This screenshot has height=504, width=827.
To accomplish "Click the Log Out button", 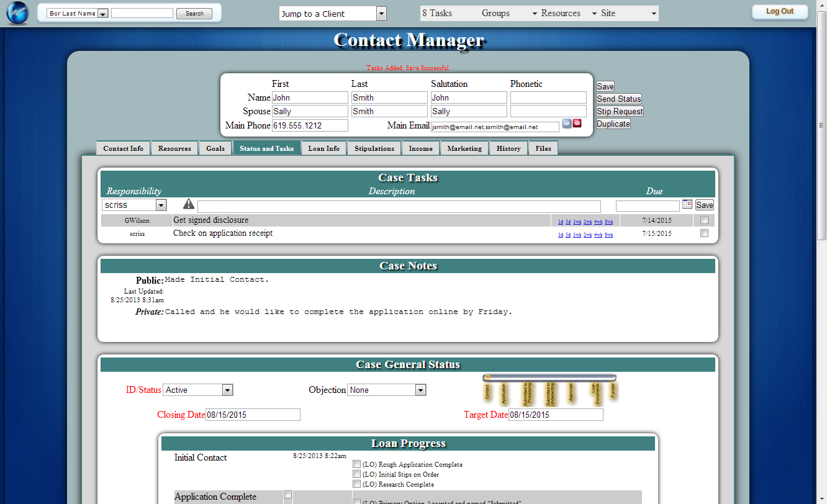I will tap(779, 11).
